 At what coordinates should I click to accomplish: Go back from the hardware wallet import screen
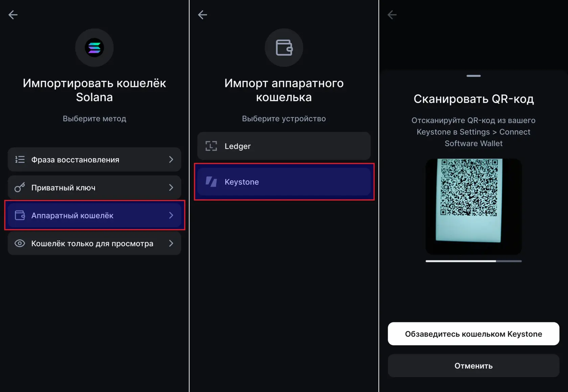coord(203,15)
